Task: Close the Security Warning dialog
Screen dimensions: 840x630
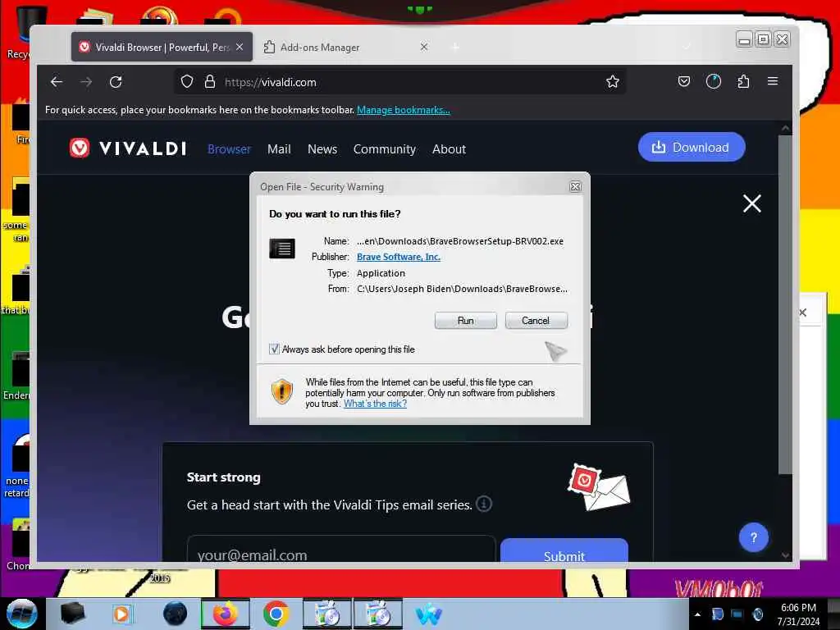Action: coord(575,186)
